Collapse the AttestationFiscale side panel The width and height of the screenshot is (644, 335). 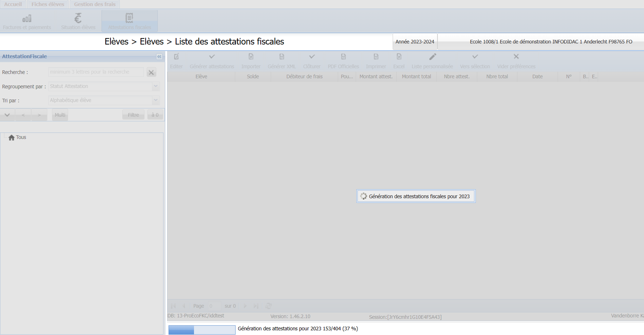(159, 56)
